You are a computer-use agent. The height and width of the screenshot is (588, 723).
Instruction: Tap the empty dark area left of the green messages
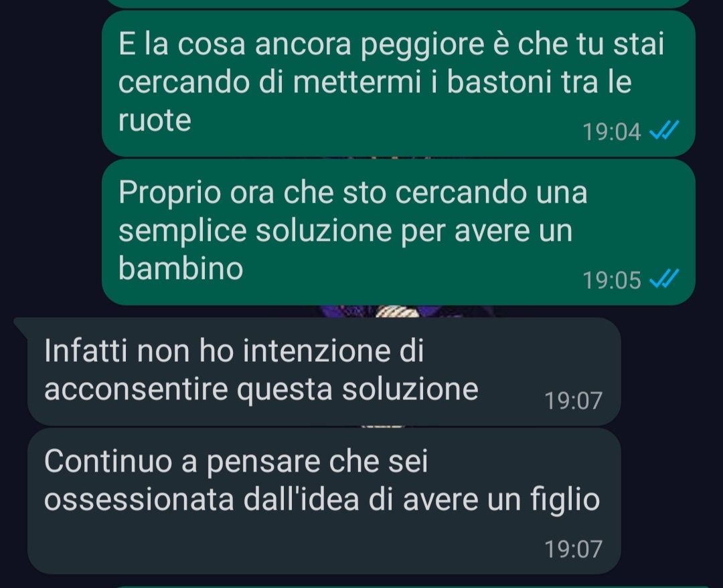[x=51, y=157]
